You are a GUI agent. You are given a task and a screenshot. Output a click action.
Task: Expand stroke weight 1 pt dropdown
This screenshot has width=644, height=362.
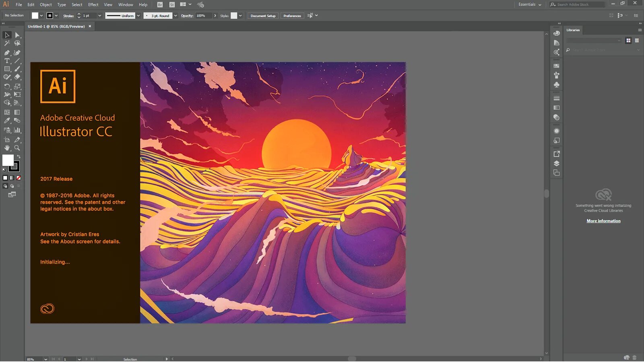point(99,16)
